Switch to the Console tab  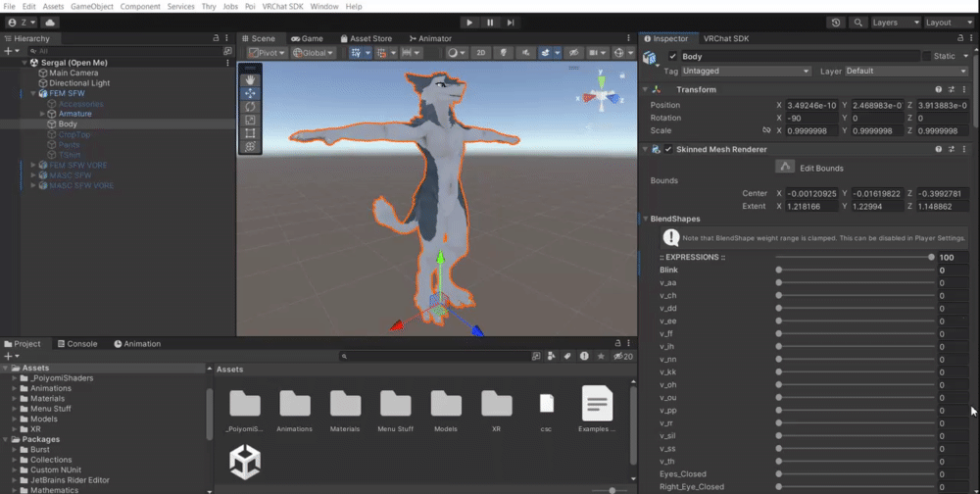point(77,344)
